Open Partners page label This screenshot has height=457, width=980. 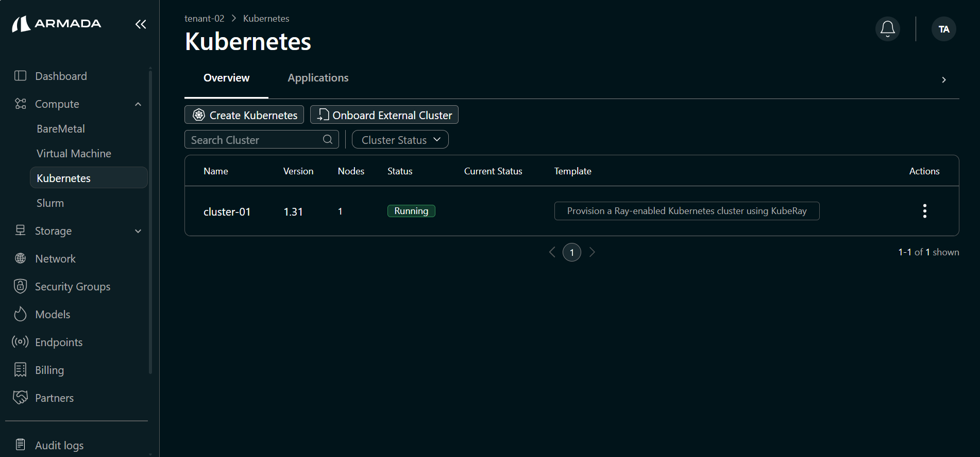pos(54,398)
